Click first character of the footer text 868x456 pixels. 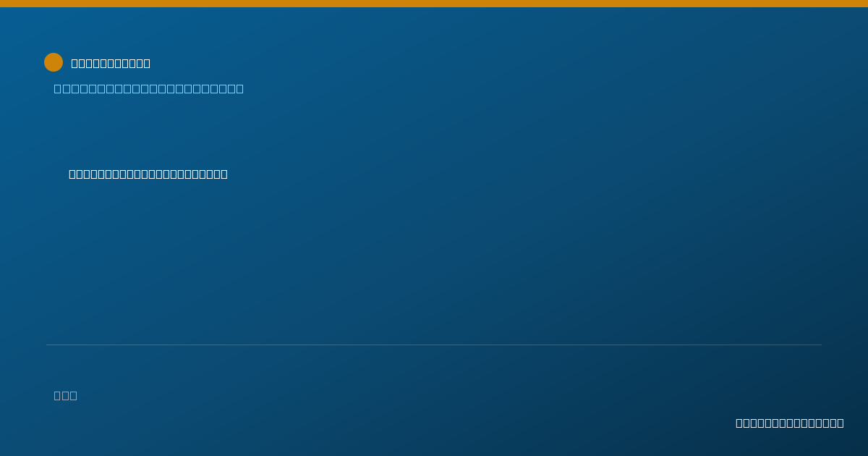(x=739, y=423)
